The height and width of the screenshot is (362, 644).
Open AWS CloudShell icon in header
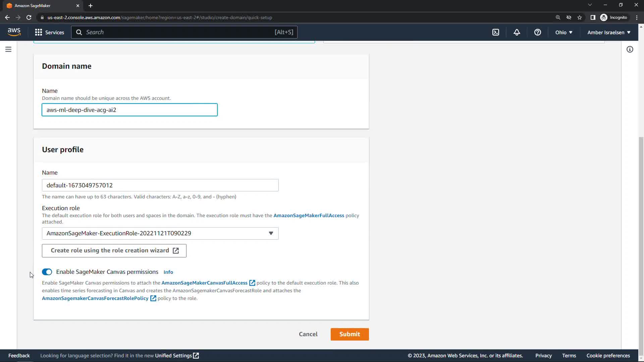pos(495,32)
